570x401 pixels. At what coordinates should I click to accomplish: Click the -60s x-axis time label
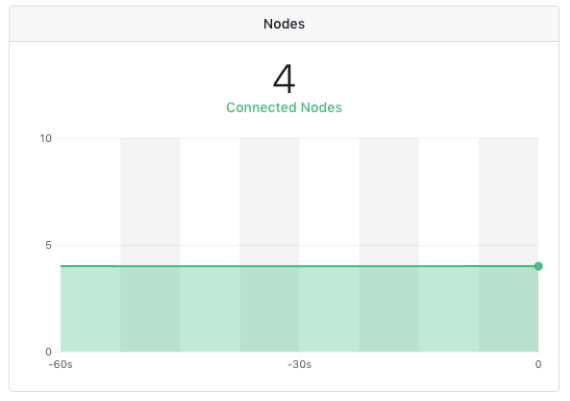tap(60, 364)
